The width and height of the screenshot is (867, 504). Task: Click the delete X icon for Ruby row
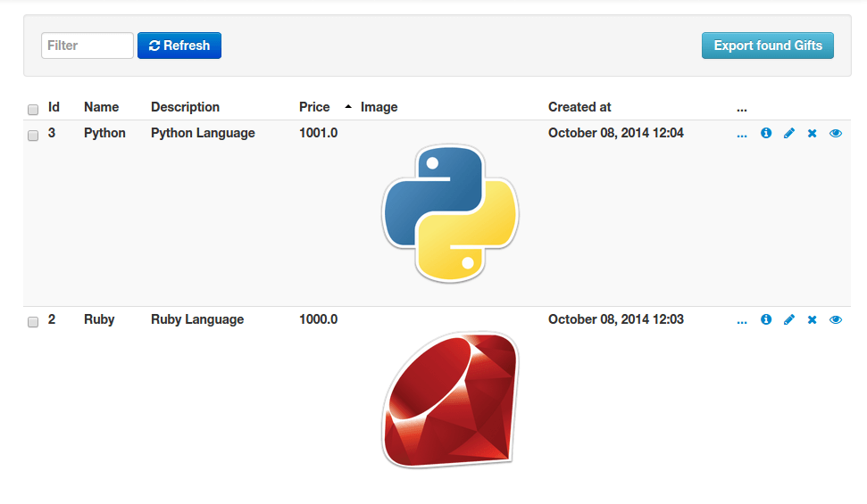coord(813,319)
